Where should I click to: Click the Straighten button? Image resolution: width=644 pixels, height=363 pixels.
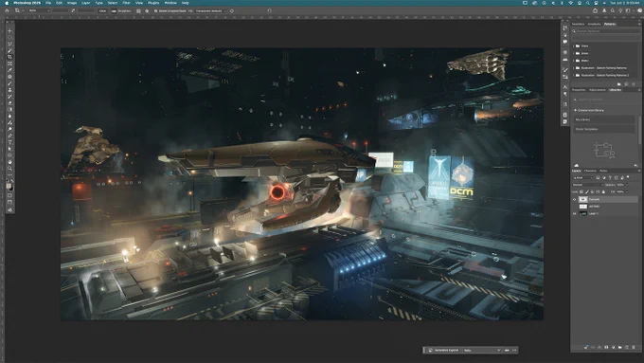coord(121,10)
